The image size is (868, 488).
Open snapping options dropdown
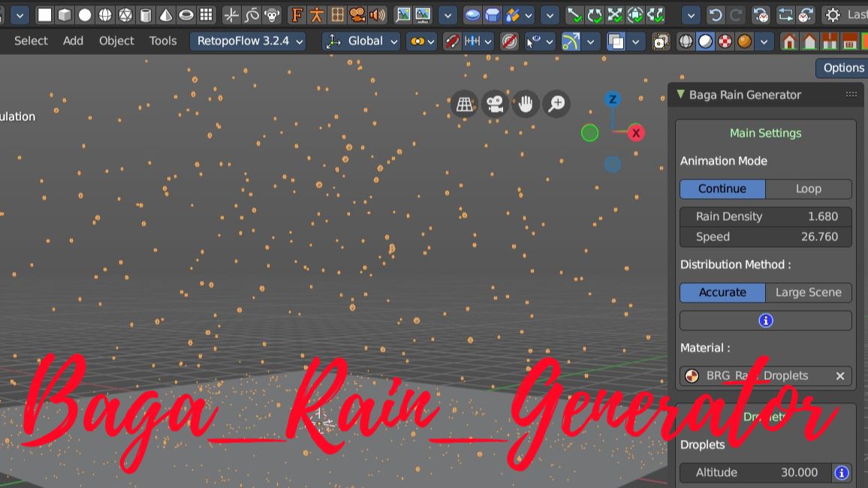tap(479, 41)
